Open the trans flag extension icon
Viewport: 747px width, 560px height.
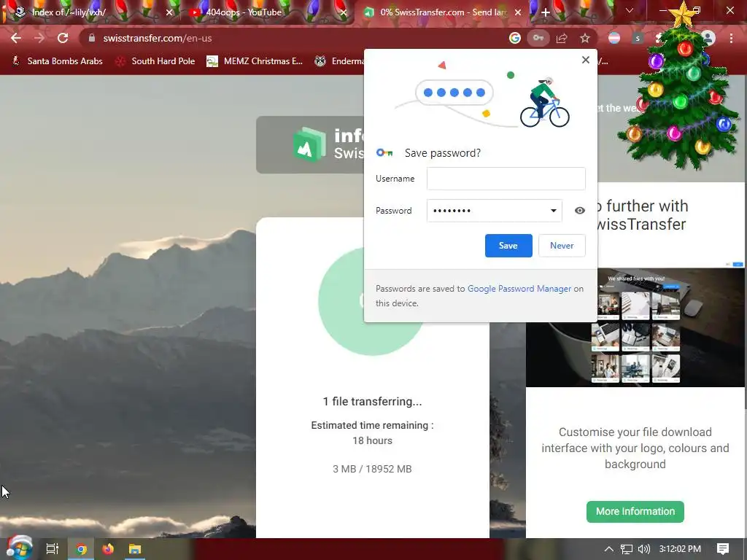tap(614, 38)
